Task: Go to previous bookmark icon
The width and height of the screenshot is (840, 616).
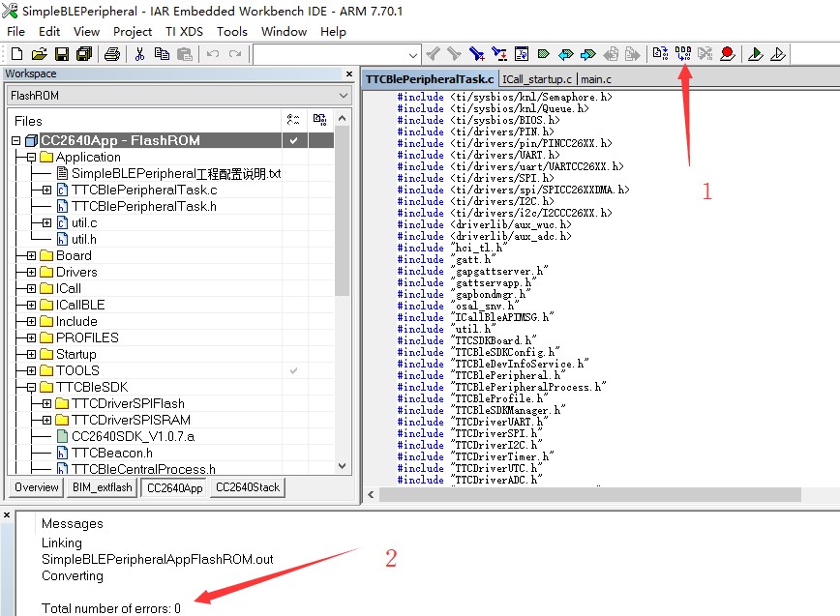Action: pyautogui.click(x=566, y=54)
